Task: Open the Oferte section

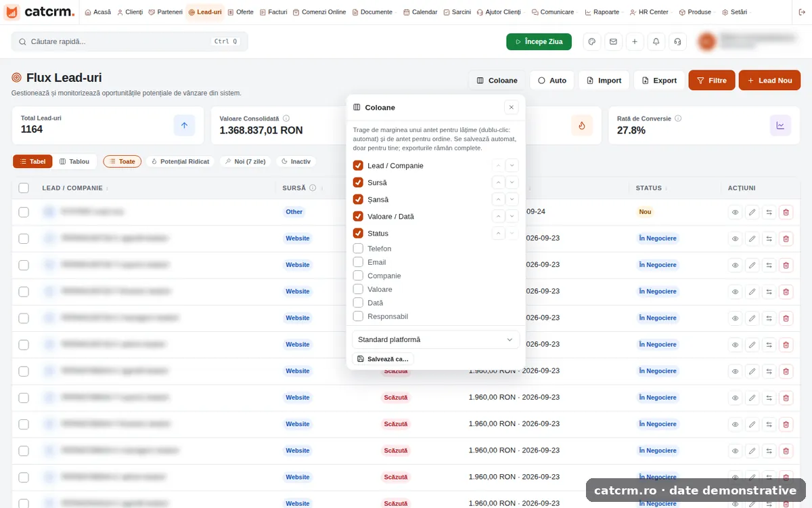Action: pos(241,12)
